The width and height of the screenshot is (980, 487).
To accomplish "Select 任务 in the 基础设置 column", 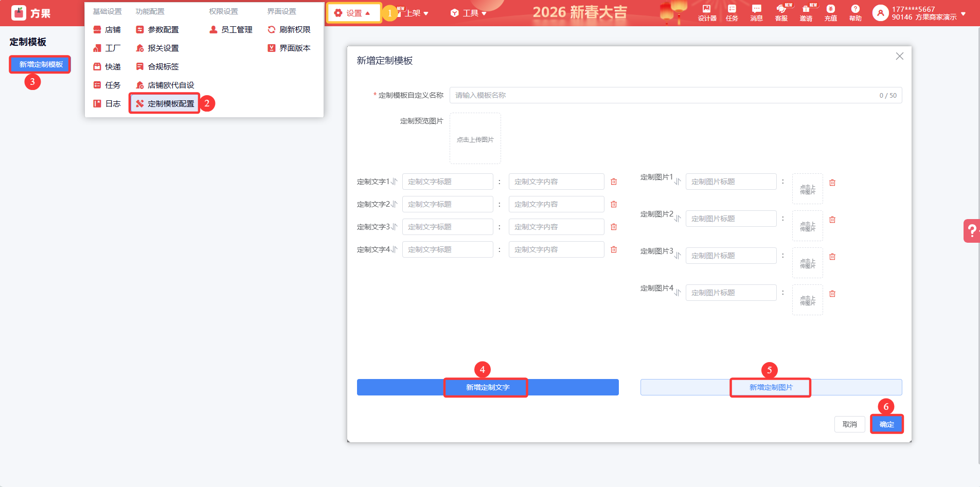I will tap(107, 85).
